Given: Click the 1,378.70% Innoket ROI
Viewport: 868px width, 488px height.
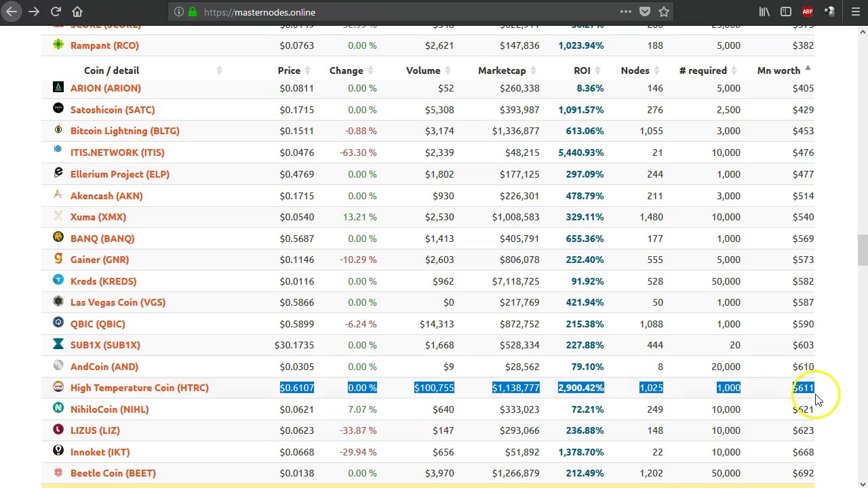Looking at the screenshot, I should tap(581, 452).
